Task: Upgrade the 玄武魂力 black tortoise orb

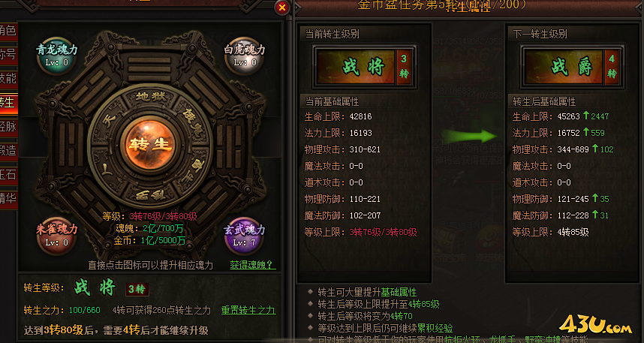Action: pyautogui.click(x=245, y=236)
